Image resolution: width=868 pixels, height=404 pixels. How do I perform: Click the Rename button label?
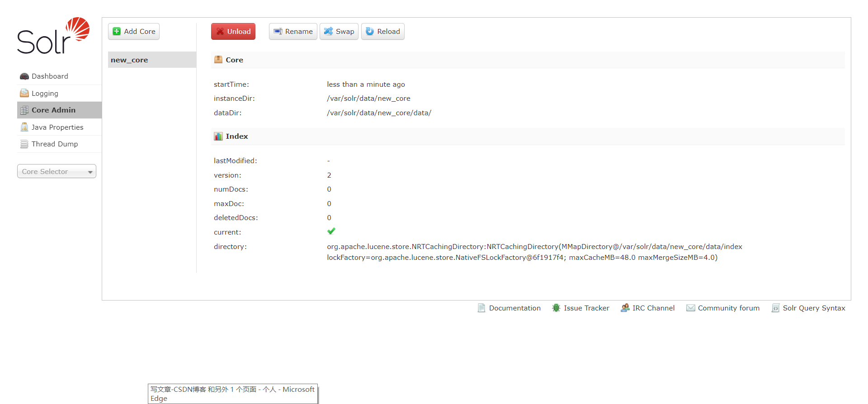point(299,31)
